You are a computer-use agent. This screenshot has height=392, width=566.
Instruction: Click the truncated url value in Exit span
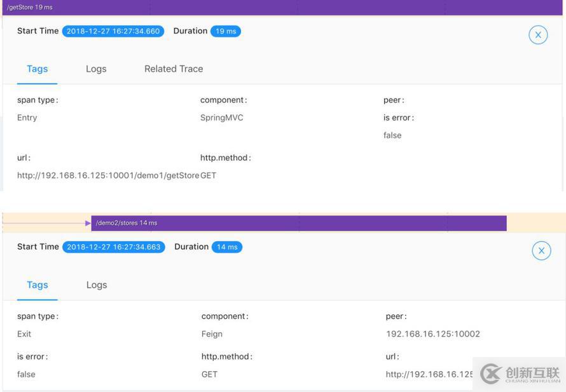429,374
